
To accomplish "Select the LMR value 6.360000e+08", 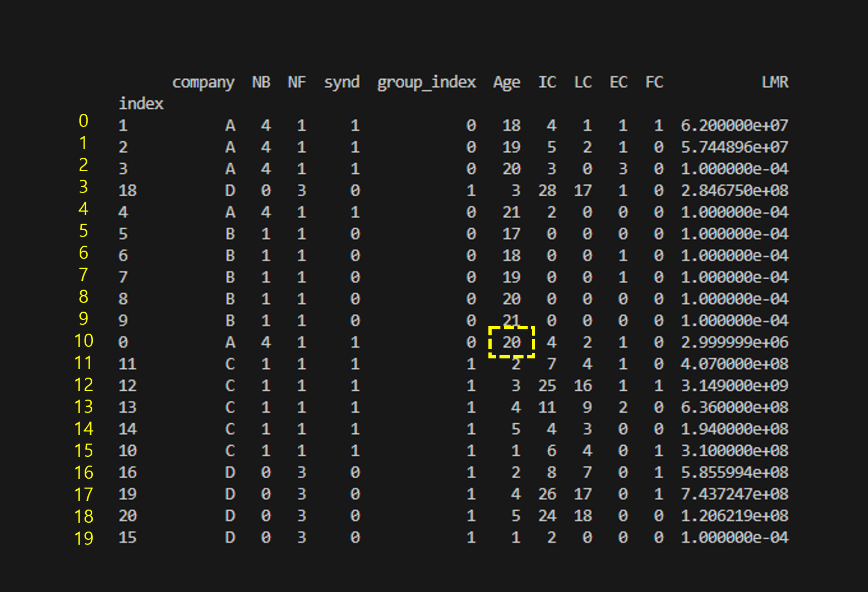I will (735, 407).
